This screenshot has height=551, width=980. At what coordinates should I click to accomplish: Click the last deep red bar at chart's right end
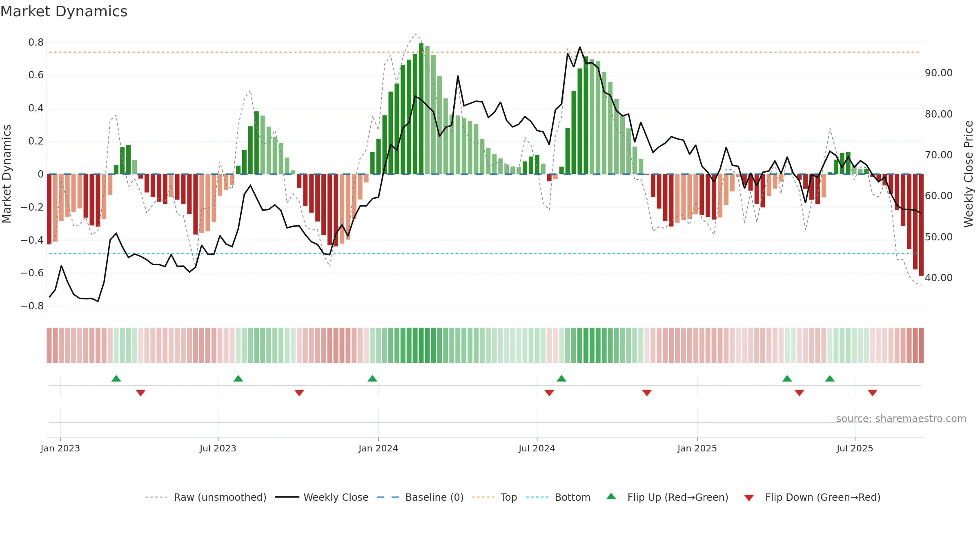(x=921, y=225)
